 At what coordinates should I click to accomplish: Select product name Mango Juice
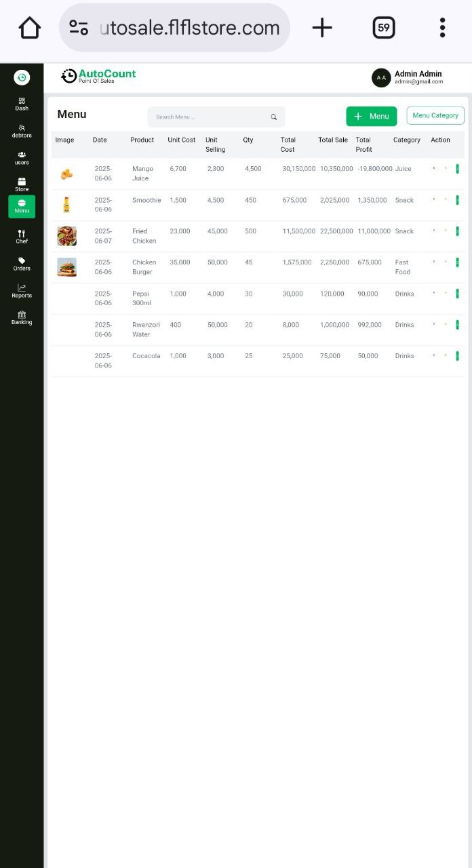[x=143, y=174]
